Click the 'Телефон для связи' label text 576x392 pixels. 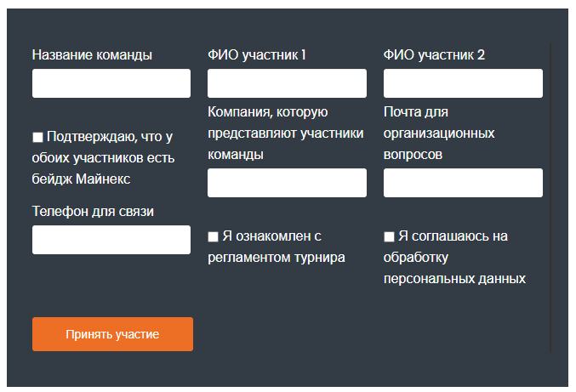[93, 211]
